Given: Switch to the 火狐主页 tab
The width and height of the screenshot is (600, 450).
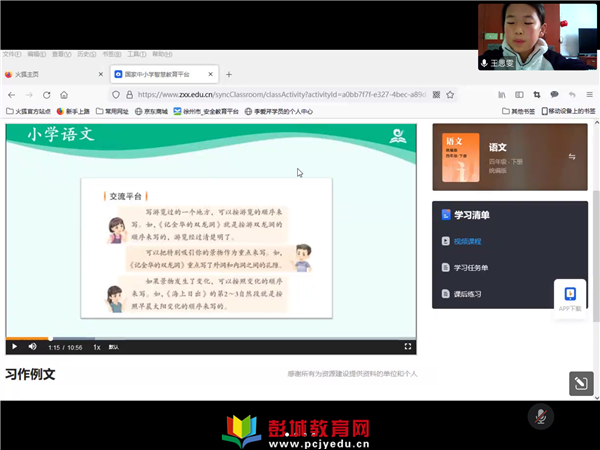Looking at the screenshot, I should (53, 74).
